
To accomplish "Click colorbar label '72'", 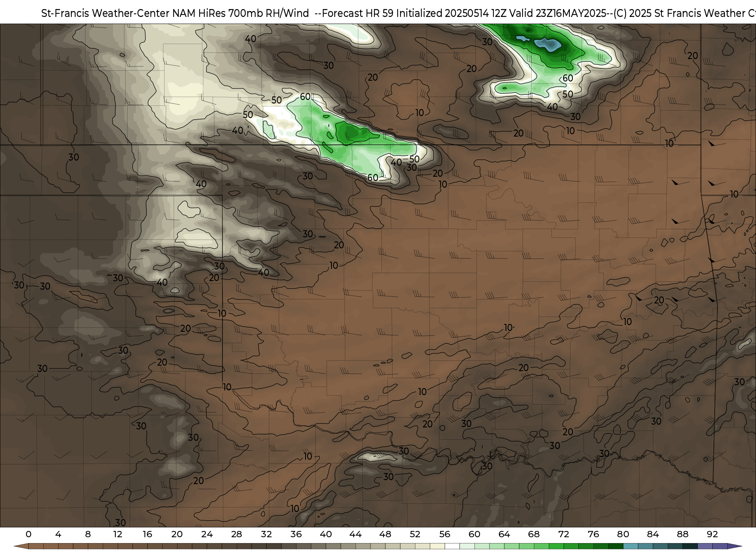I will pyautogui.click(x=564, y=534).
